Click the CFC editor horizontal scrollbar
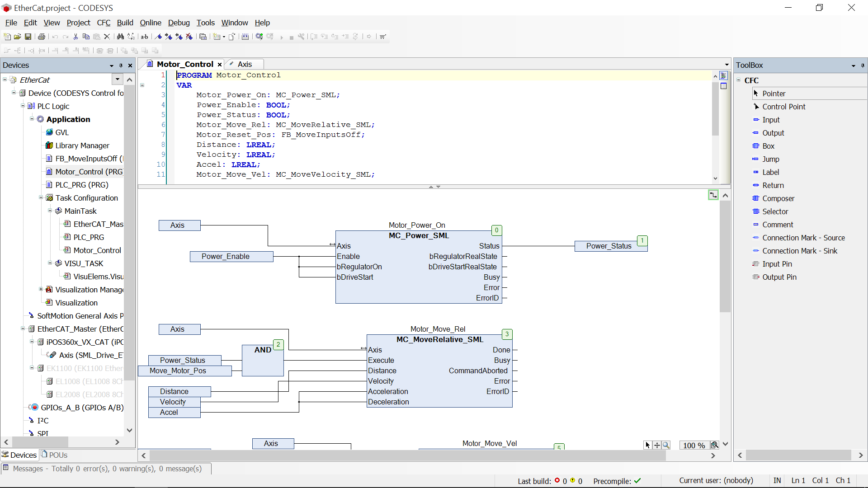This screenshot has height=488, width=868. (407, 455)
